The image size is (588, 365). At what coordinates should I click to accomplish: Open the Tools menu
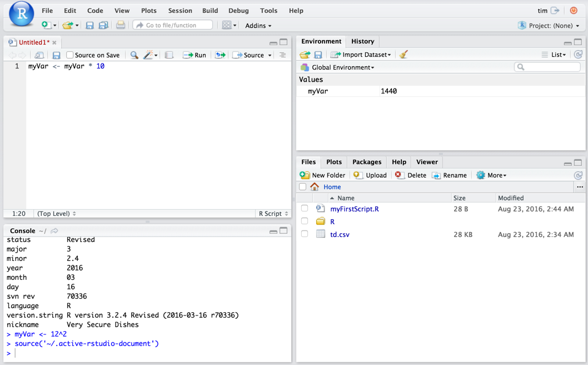(268, 11)
